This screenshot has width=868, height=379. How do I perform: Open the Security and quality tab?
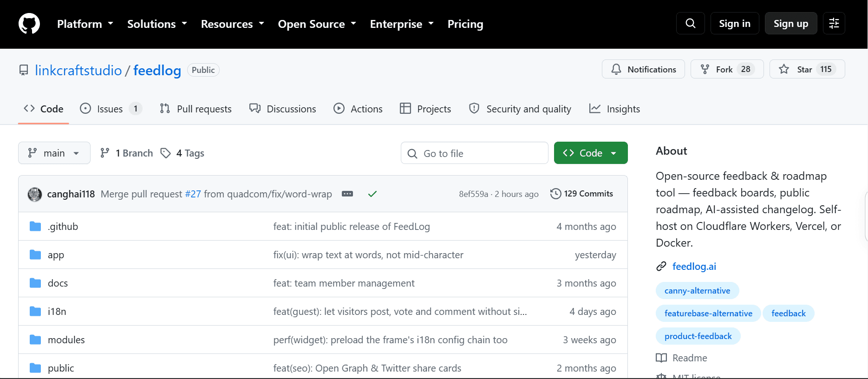point(520,109)
